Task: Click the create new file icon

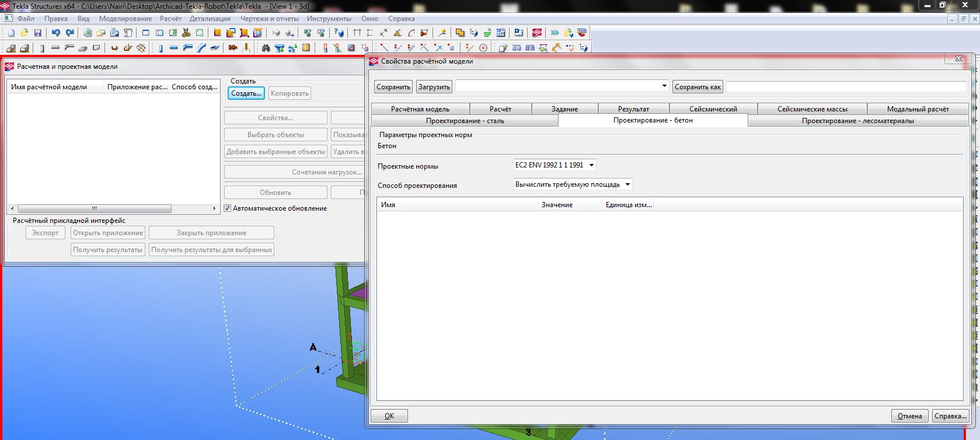Action: (11, 33)
